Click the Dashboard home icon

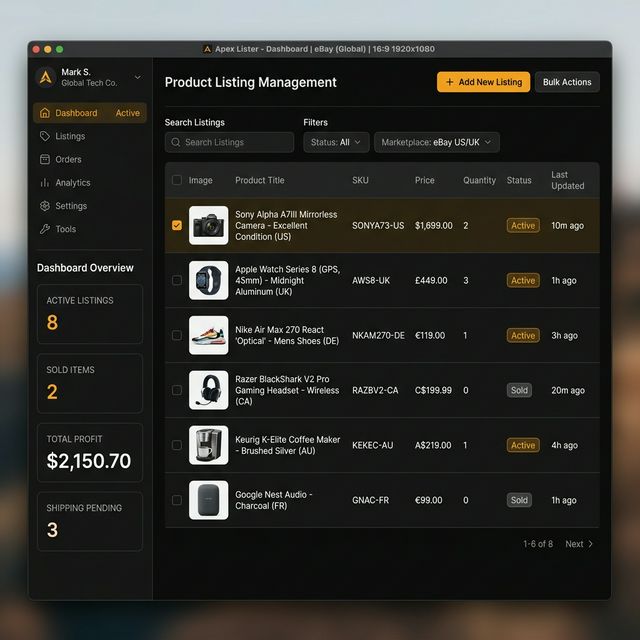(x=44, y=113)
